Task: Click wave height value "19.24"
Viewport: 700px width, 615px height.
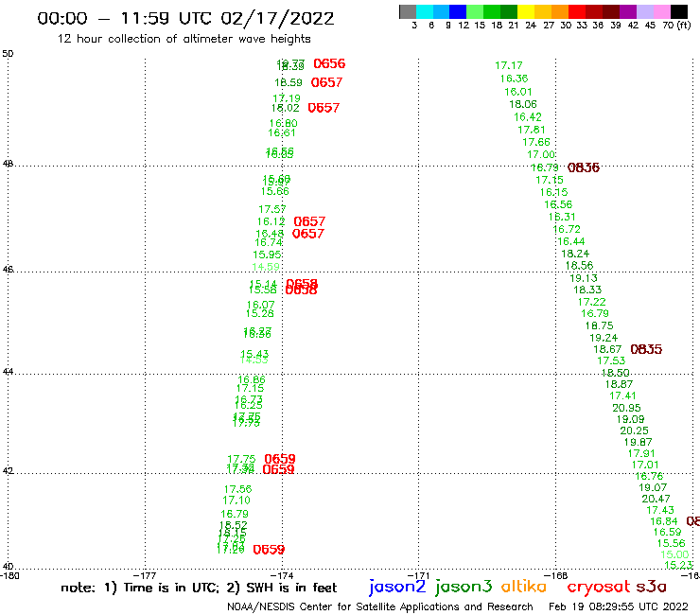Action: pos(604,338)
